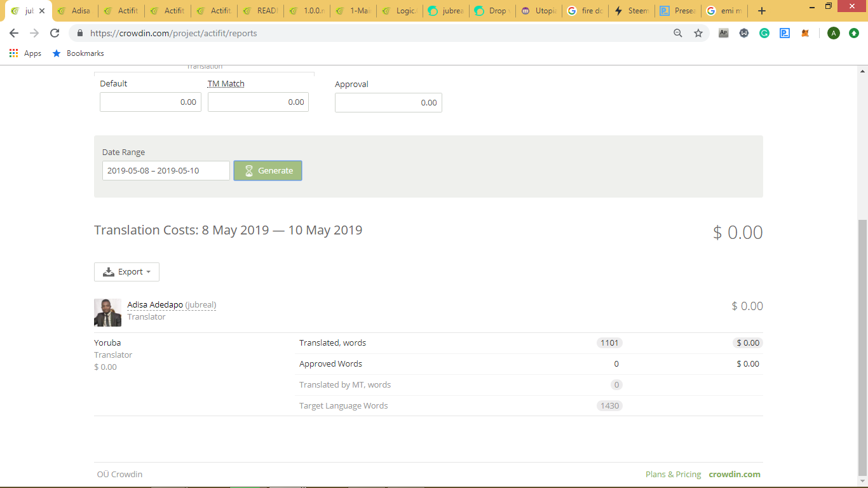Click the new tab plus icon
868x488 pixels.
click(762, 11)
